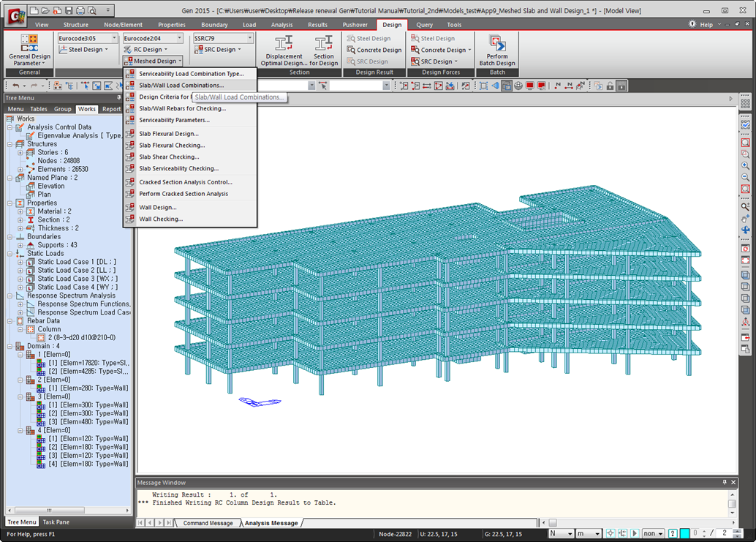
Task: Click the status bar field showing 2
Action: coord(725,533)
